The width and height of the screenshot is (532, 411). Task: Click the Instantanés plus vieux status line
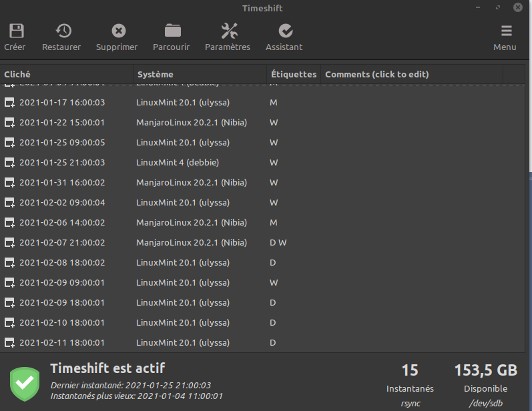pyautogui.click(x=137, y=396)
